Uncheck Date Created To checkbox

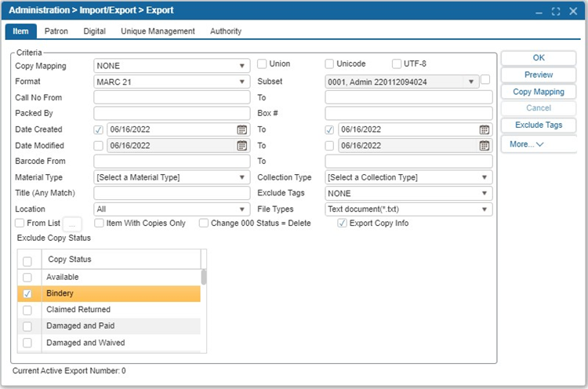tap(329, 129)
